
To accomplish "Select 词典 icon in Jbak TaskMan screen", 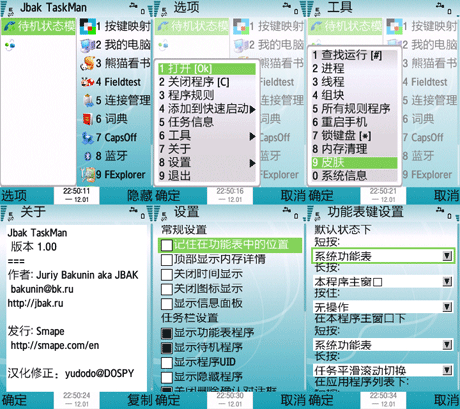I will (88, 119).
